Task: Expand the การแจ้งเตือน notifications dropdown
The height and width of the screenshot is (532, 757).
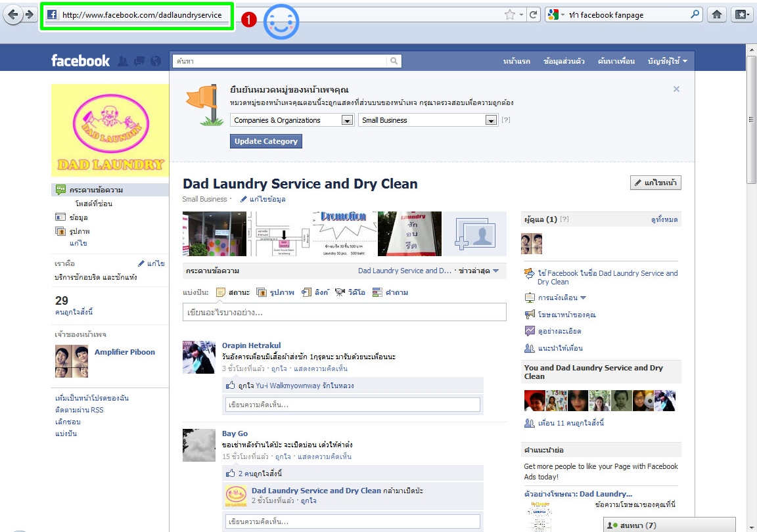Action: 562,298
